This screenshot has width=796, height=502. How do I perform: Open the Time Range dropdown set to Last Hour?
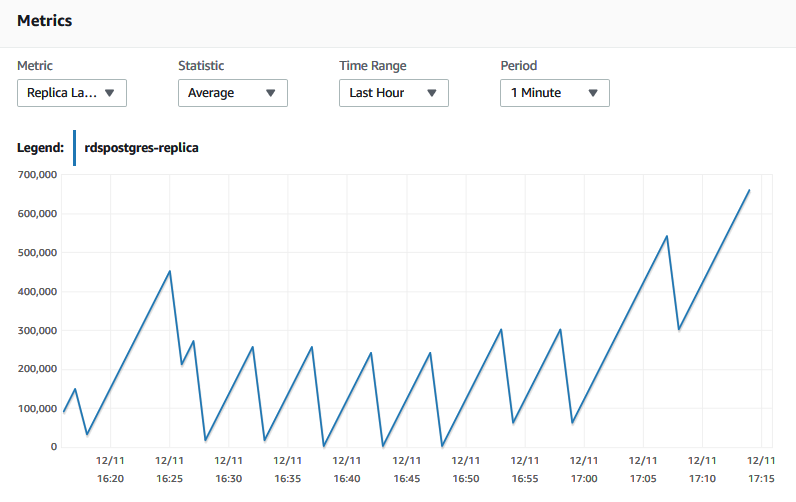point(393,93)
